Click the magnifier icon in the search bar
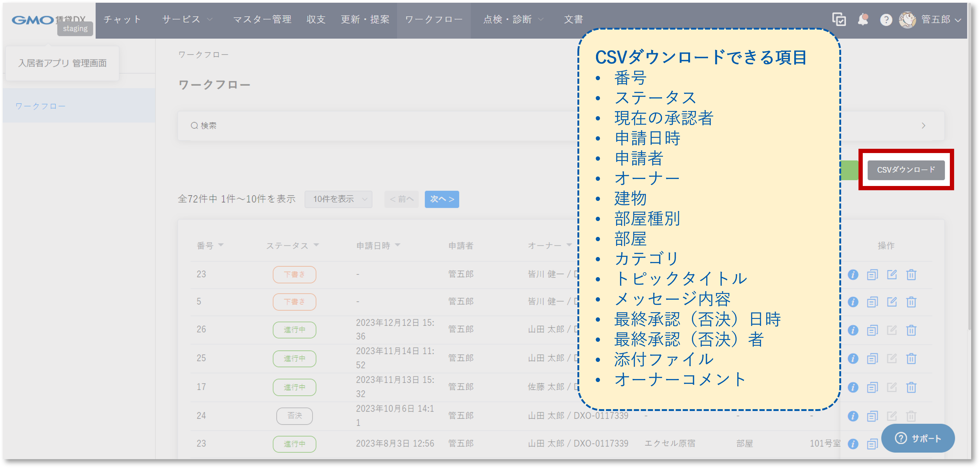Viewport: 980px width, 468px height. click(x=194, y=125)
